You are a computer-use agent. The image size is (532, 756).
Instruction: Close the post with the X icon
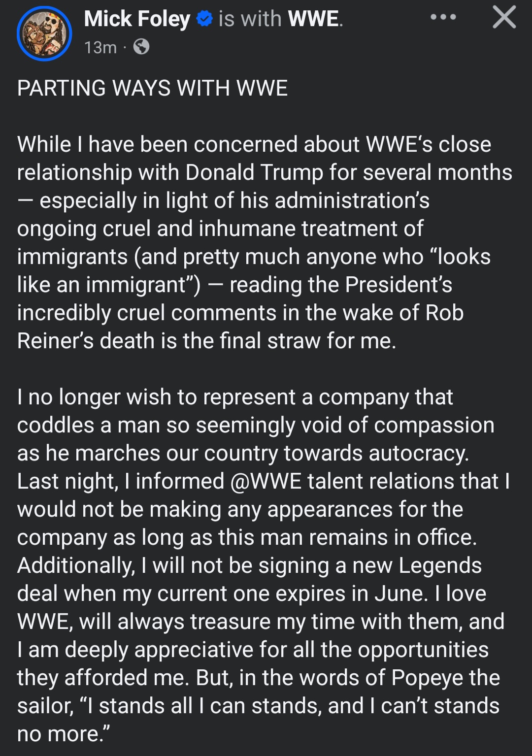click(x=504, y=17)
